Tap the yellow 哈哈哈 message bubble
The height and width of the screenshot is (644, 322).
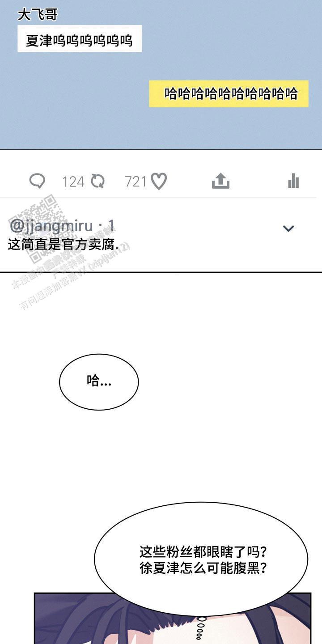[x=229, y=94]
